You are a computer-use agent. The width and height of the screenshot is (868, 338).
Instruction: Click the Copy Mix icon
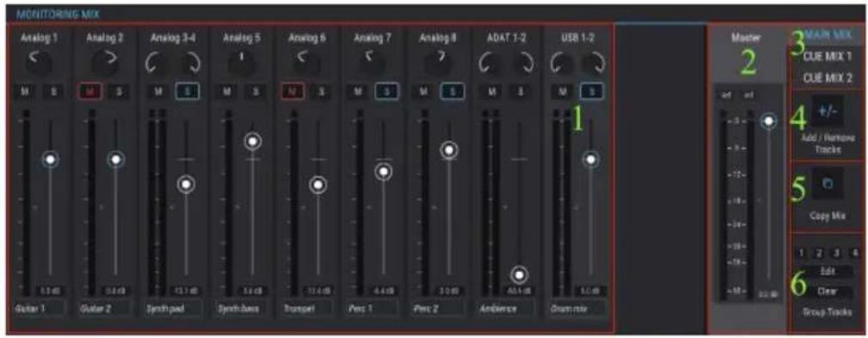click(828, 185)
